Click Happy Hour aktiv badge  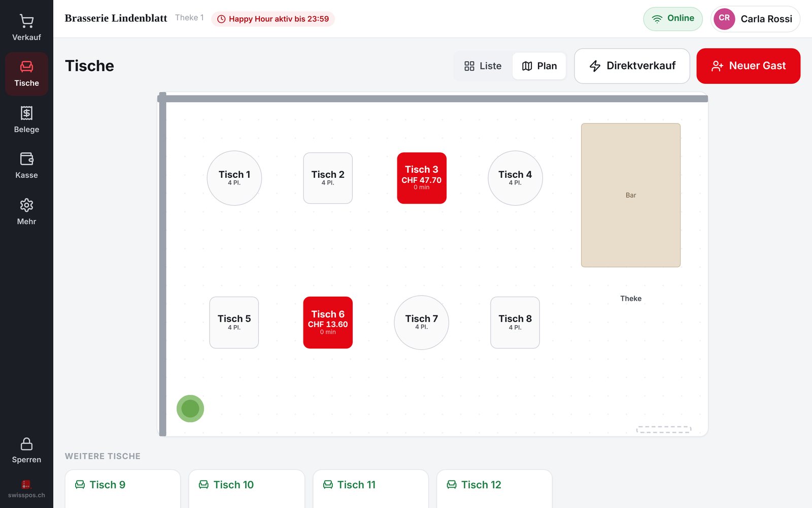coord(273,19)
